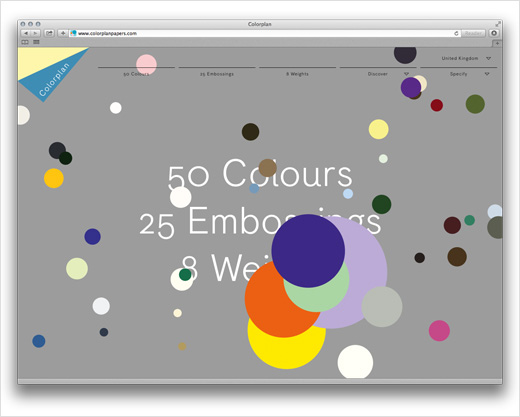Image resolution: width=520 pixels, height=417 pixels.
Task: Open the 25 Embossings nav item
Action: click(x=217, y=74)
